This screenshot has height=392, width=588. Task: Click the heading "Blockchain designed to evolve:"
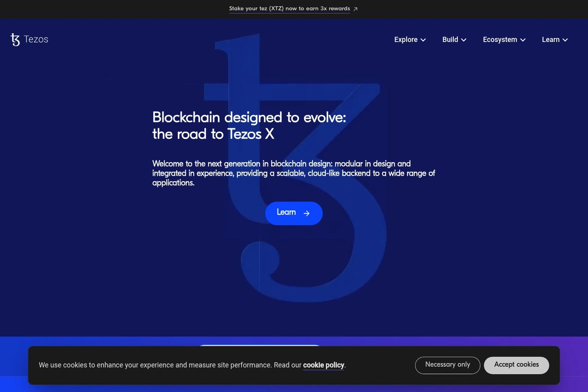(x=249, y=117)
